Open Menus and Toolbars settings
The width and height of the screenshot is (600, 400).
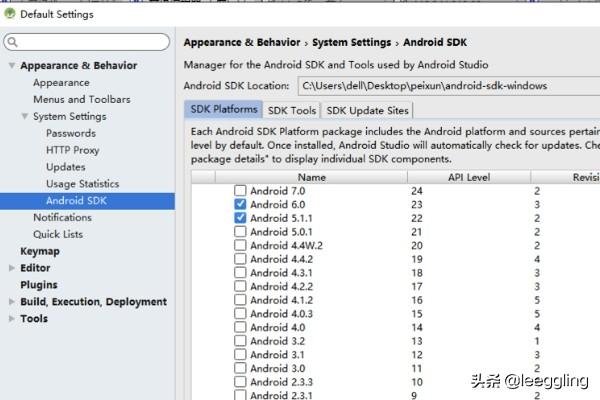click(x=82, y=100)
